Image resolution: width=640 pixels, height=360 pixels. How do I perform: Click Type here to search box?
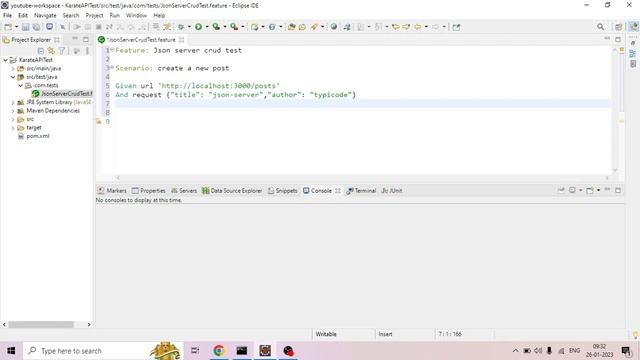click(x=102, y=351)
